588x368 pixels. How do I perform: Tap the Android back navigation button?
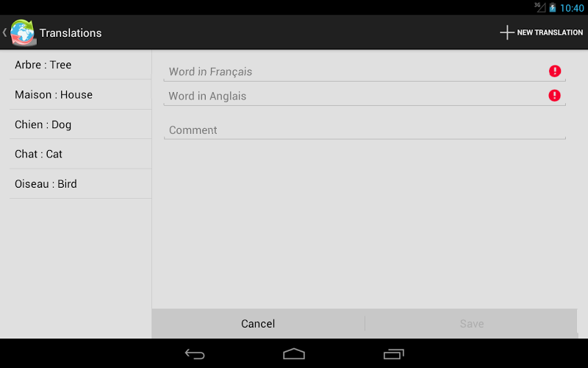[195, 354]
